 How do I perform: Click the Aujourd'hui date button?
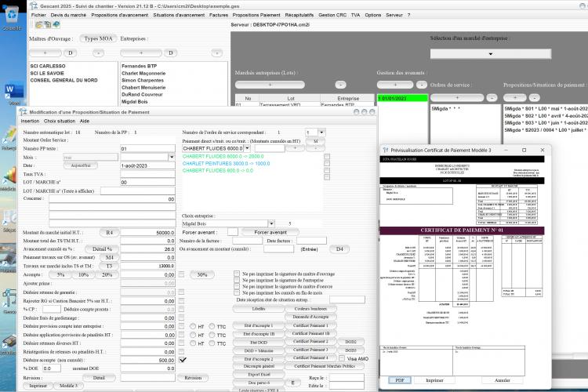pos(81,165)
